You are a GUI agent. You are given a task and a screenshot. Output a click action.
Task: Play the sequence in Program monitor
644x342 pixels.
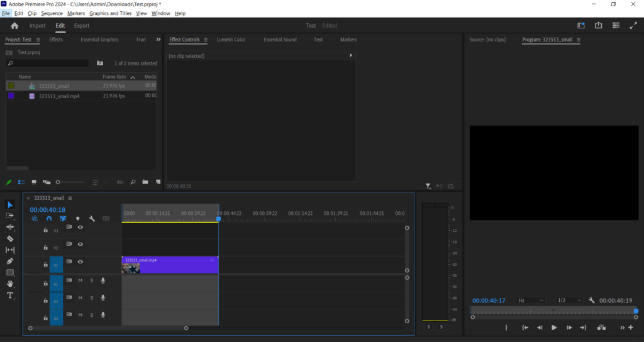coord(554,328)
